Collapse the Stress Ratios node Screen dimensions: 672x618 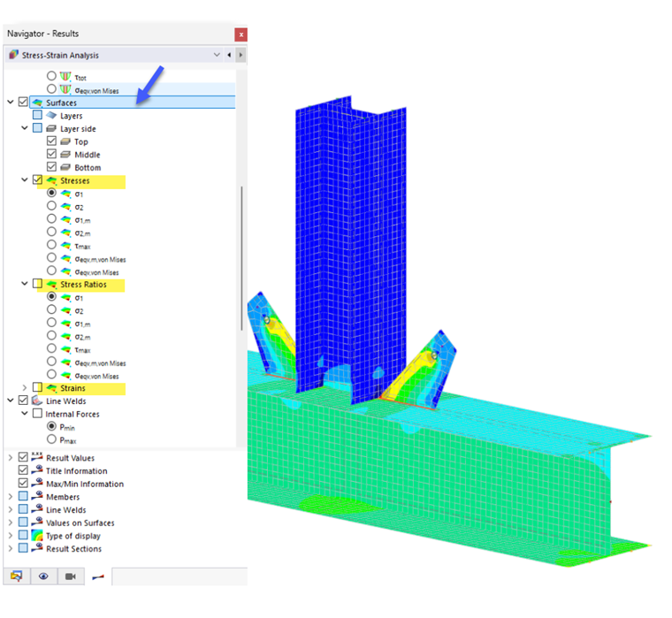click(x=25, y=283)
